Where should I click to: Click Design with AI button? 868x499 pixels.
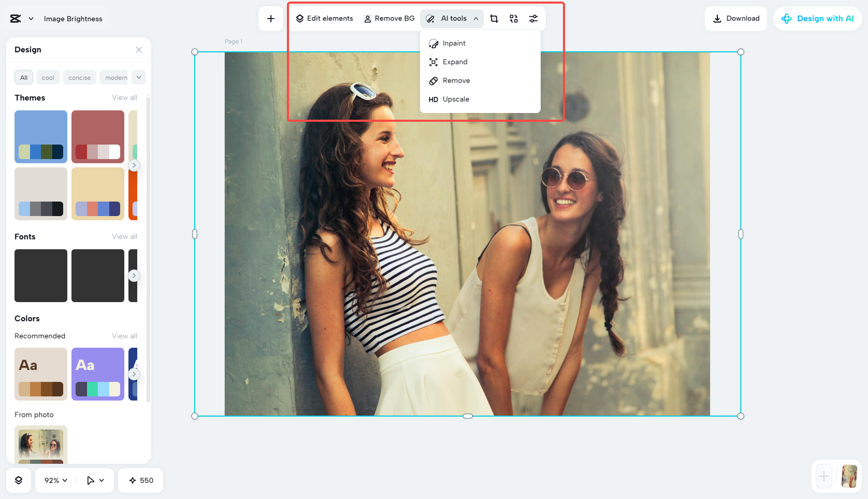click(x=818, y=19)
